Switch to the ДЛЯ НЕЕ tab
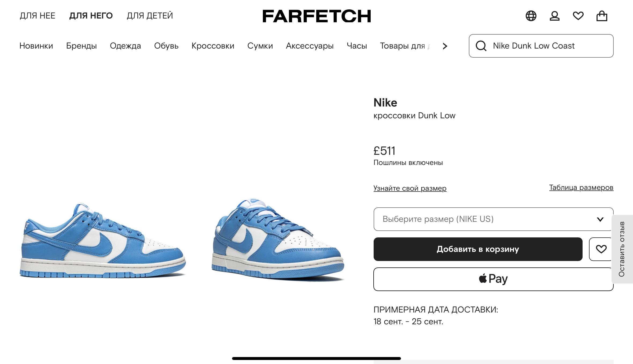 (38, 16)
